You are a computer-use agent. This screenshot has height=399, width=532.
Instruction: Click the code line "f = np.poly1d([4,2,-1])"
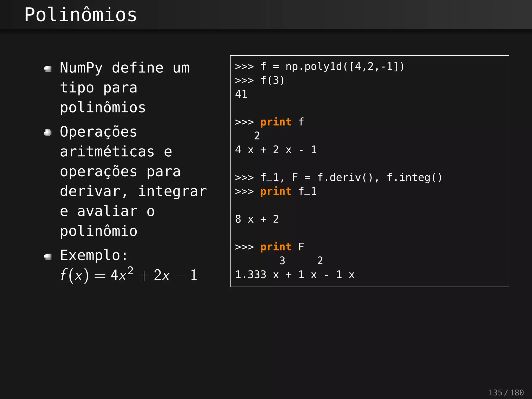coord(320,67)
